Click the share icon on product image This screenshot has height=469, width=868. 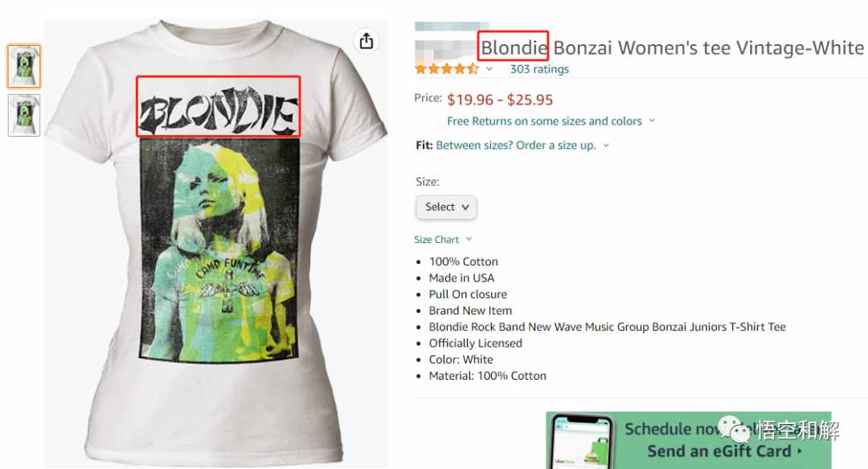tap(366, 41)
